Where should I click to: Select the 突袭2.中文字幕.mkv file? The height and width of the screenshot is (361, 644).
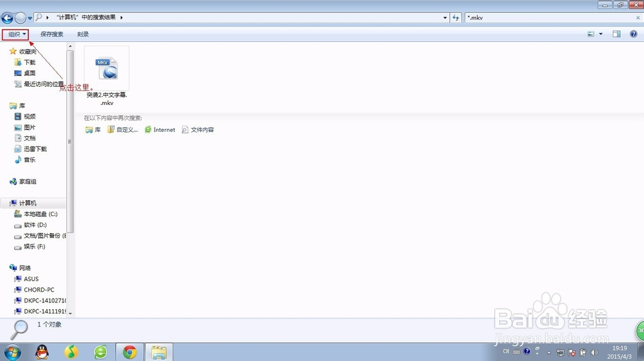point(107,76)
